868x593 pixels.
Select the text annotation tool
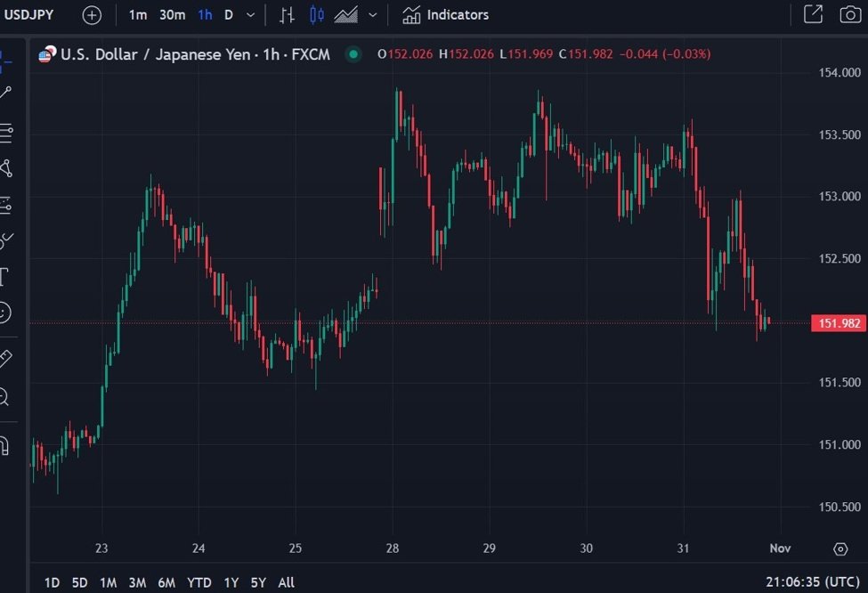pos(4,277)
